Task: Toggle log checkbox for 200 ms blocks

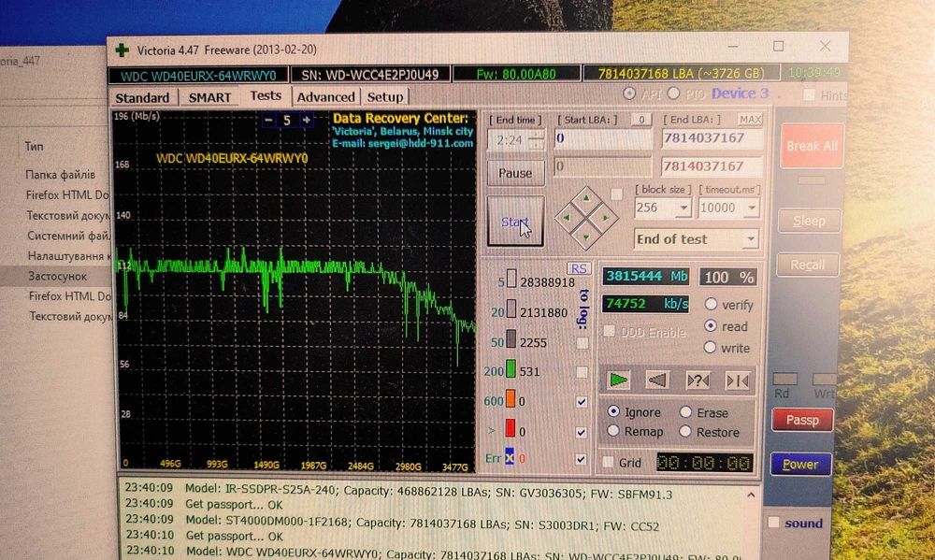Action: (582, 372)
